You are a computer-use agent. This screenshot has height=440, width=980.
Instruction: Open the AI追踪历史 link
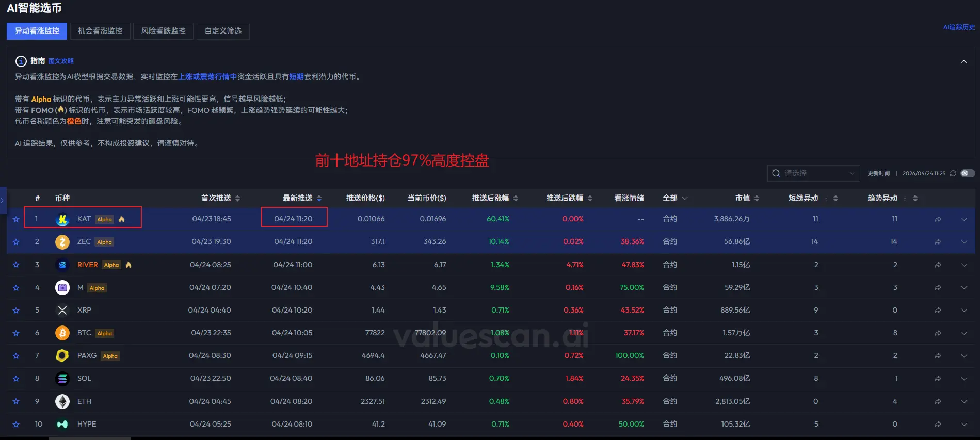coord(959,27)
